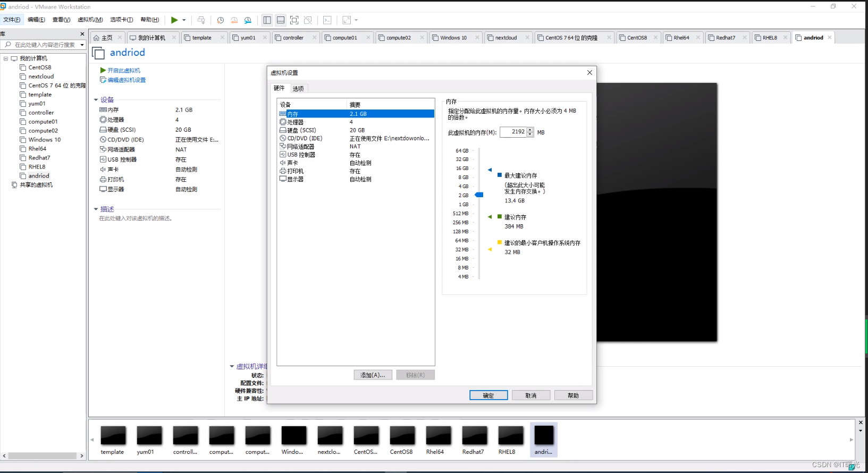This screenshot has width=868, height=473.
Task: Open the library search dropdown arrow
Action: pyautogui.click(x=82, y=45)
